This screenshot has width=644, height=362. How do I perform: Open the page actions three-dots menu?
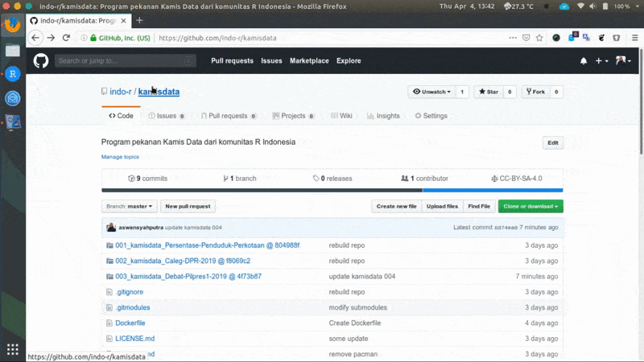(513, 38)
